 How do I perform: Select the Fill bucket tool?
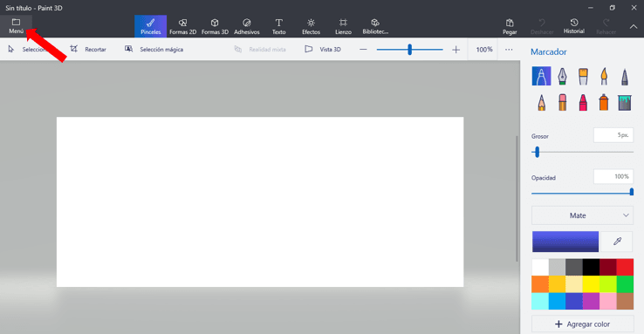click(x=625, y=102)
